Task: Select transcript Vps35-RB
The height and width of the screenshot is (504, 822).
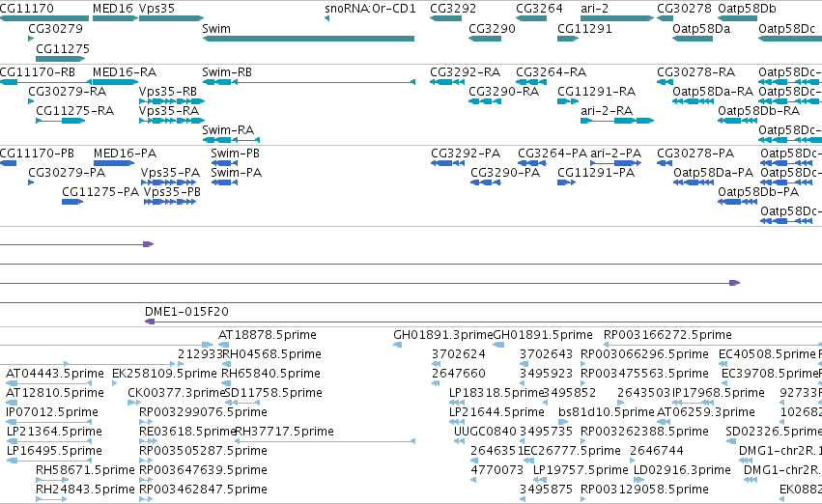Action: [168, 92]
